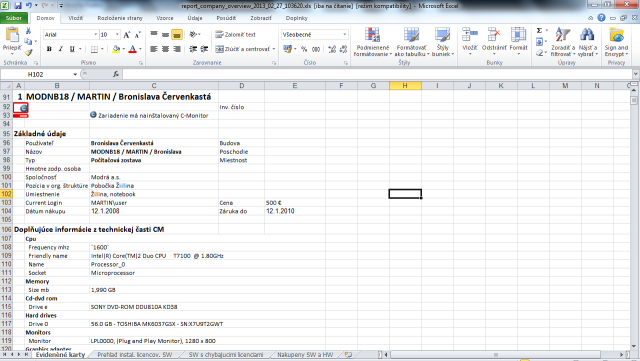640x361 pixels.
Task: Click the Undo arrow icon
Action: pyautogui.click(x=29, y=6)
